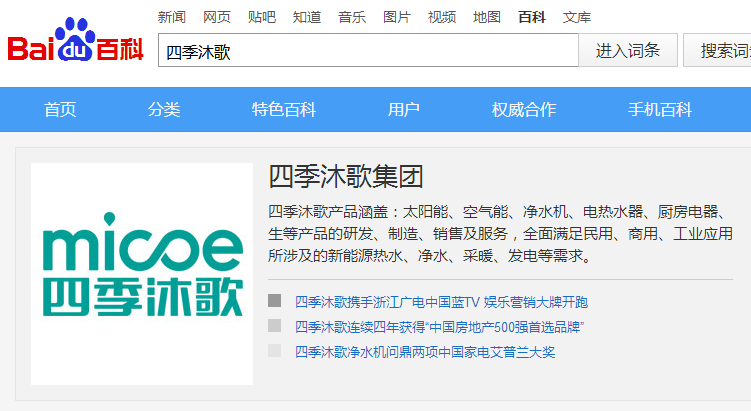Go to 贴吧 from top navigation
This screenshot has height=411, width=751.
click(x=262, y=17)
